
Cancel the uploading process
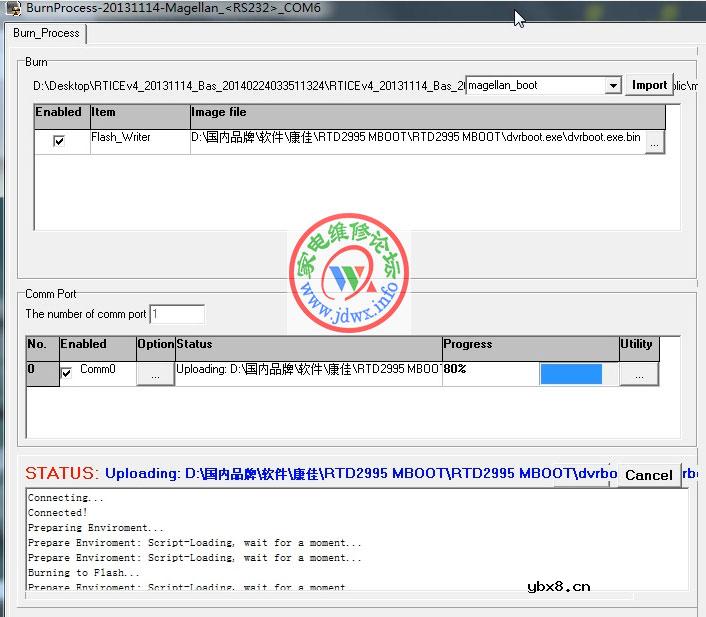point(648,475)
